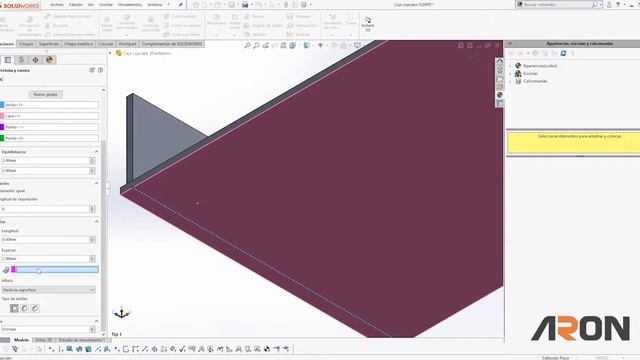The image size is (640, 360).
Task: Click the pink swatch beside Cara<1>
Action: (2, 116)
